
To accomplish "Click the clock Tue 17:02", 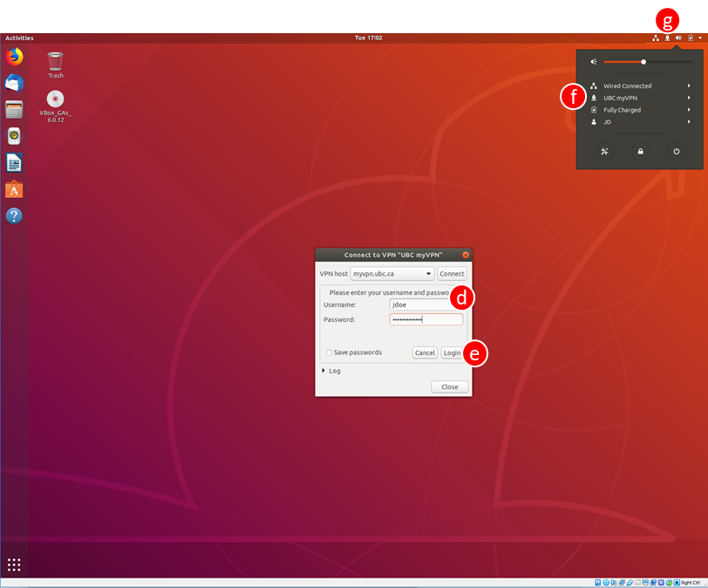I will coord(369,38).
